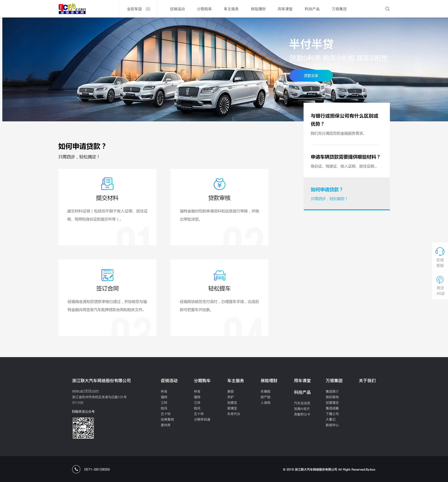Expand the 全部车型 hamburger menu
The width and height of the screenshot is (448, 482).
coord(148,9)
